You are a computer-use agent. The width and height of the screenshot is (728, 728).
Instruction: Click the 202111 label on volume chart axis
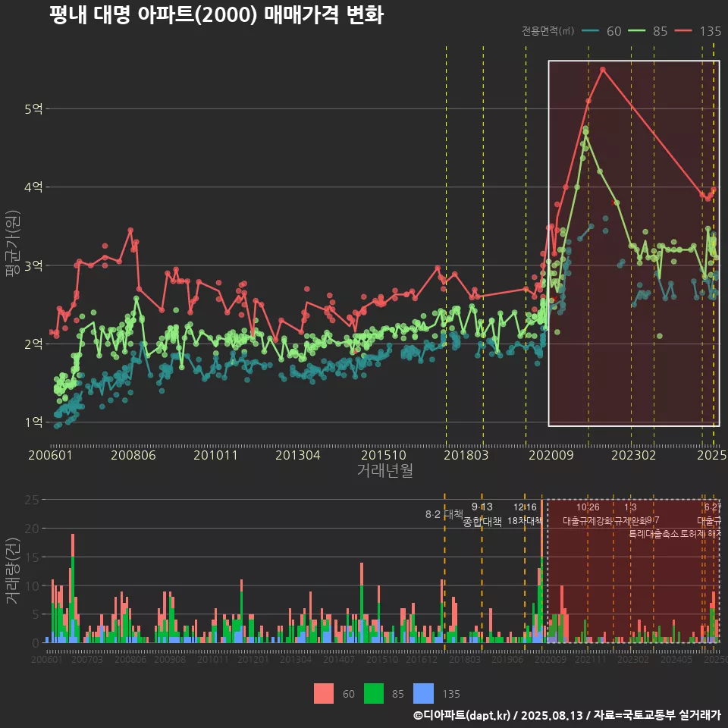click(x=591, y=659)
